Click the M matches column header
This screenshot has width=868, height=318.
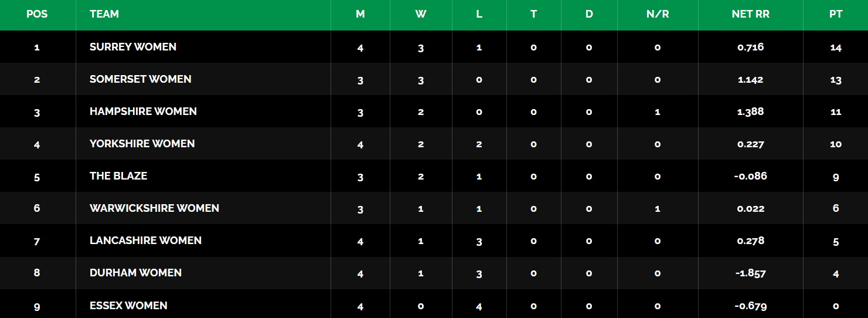pos(360,14)
